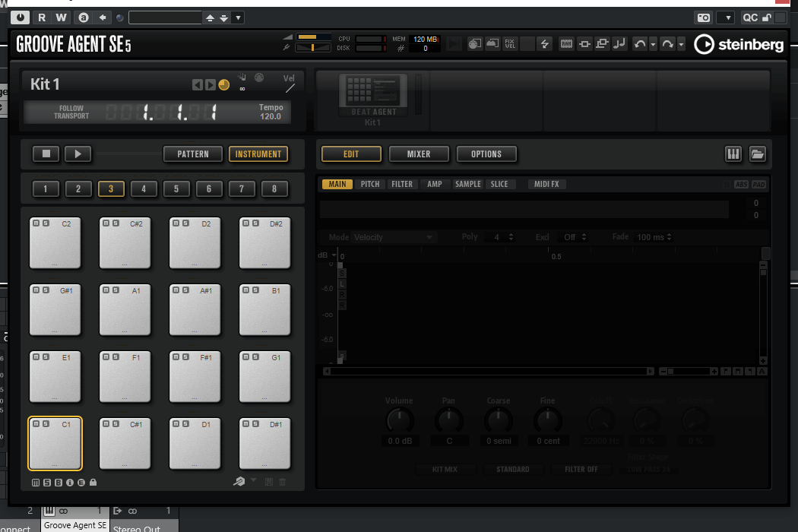Click the next kit right arrow
The image size is (798, 532).
click(210, 84)
